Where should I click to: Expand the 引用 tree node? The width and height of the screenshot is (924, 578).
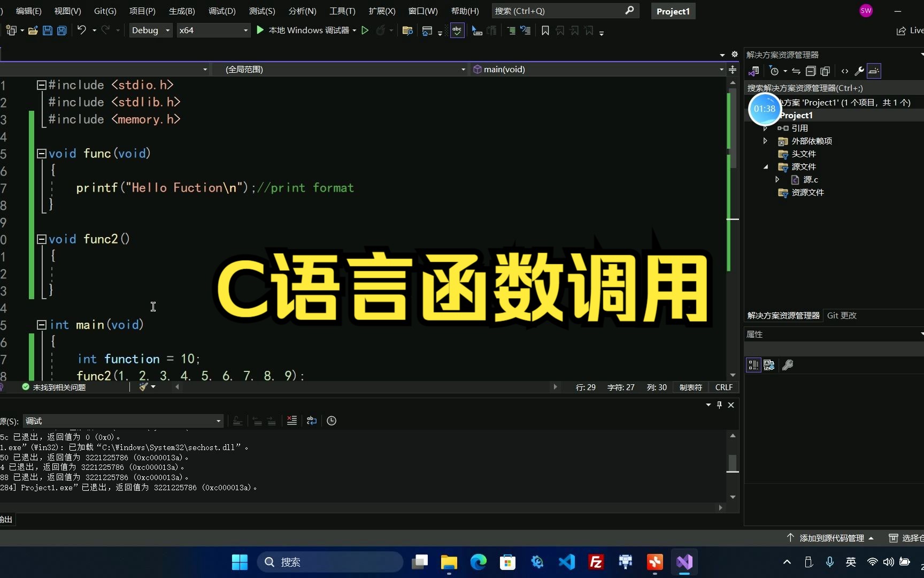click(x=765, y=128)
